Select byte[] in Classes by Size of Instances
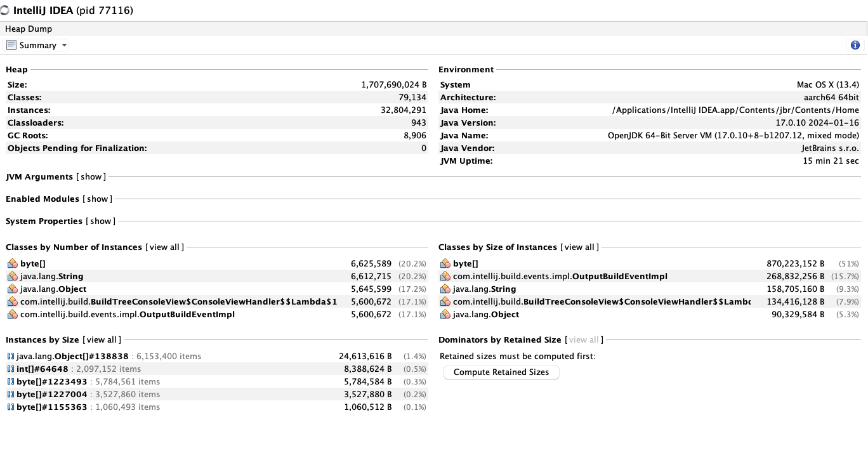Screen dimensions: 868x460 pos(466,264)
